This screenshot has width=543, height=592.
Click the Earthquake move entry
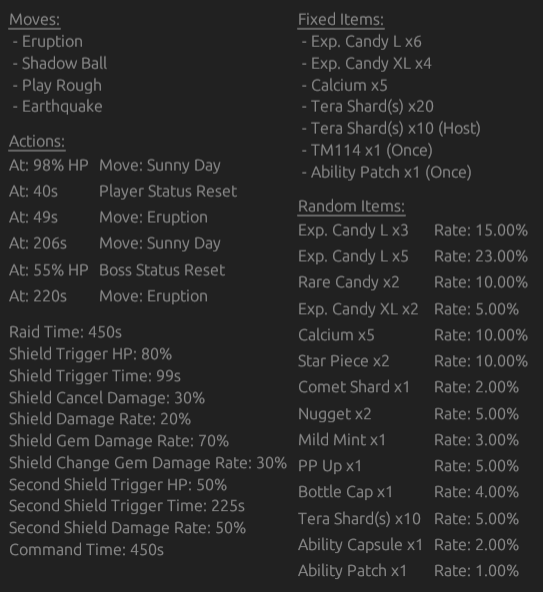[x=58, y=106]
